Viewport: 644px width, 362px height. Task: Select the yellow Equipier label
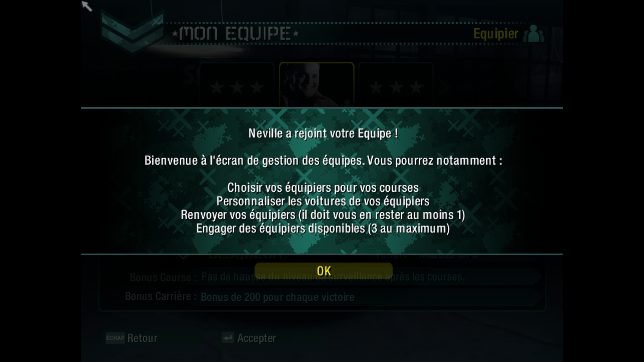click(x=496, y=34)
